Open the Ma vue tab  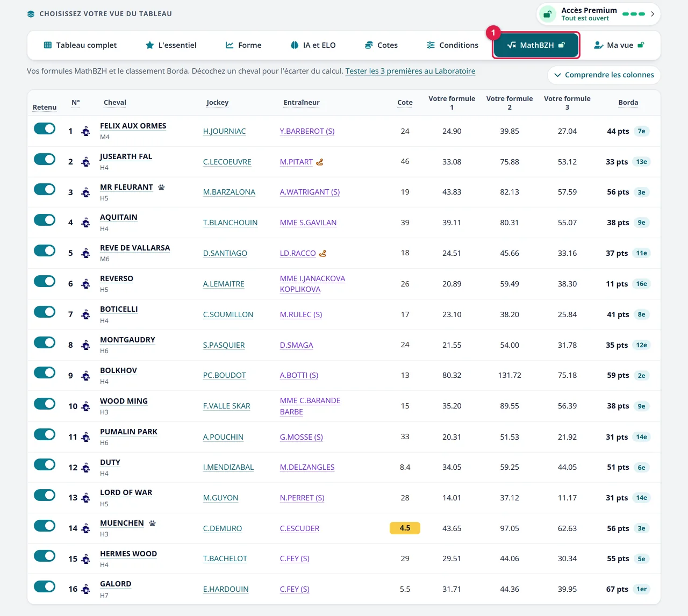[619, 45]
